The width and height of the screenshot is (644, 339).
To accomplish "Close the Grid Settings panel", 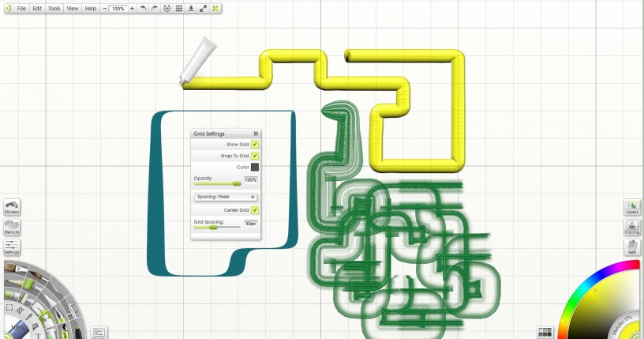I will pyautogui.click(x=256, y=134).
